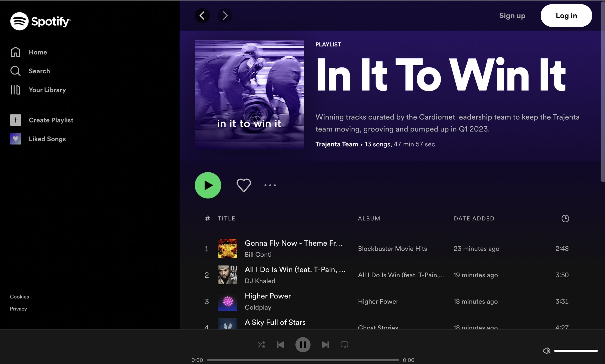Image resolution: width=605 pixels, height=364 pixels.
Task: Open the Privacy link
Action: (x=18, y=309)
